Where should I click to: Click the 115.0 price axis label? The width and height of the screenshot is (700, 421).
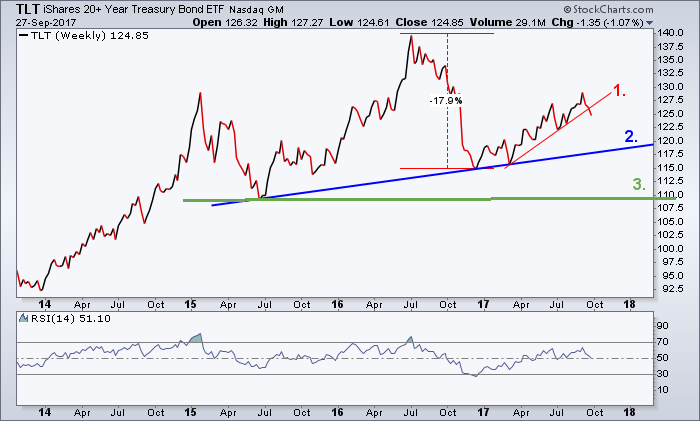tap(670, 167)
